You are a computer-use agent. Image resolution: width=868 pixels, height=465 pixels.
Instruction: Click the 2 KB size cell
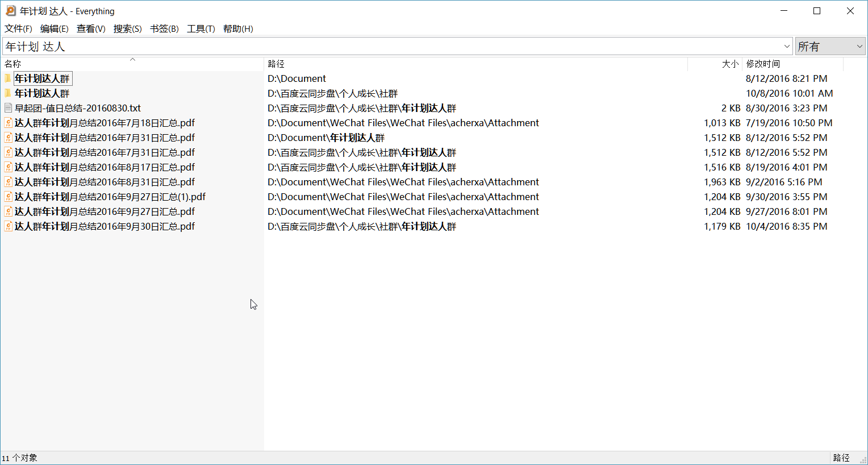tap(731, 108)
